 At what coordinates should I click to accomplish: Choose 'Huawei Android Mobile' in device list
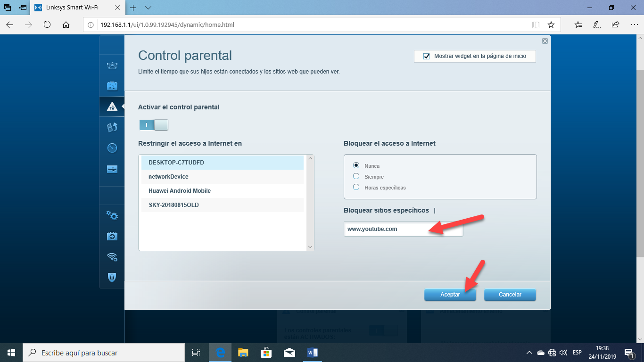(180, 191)
